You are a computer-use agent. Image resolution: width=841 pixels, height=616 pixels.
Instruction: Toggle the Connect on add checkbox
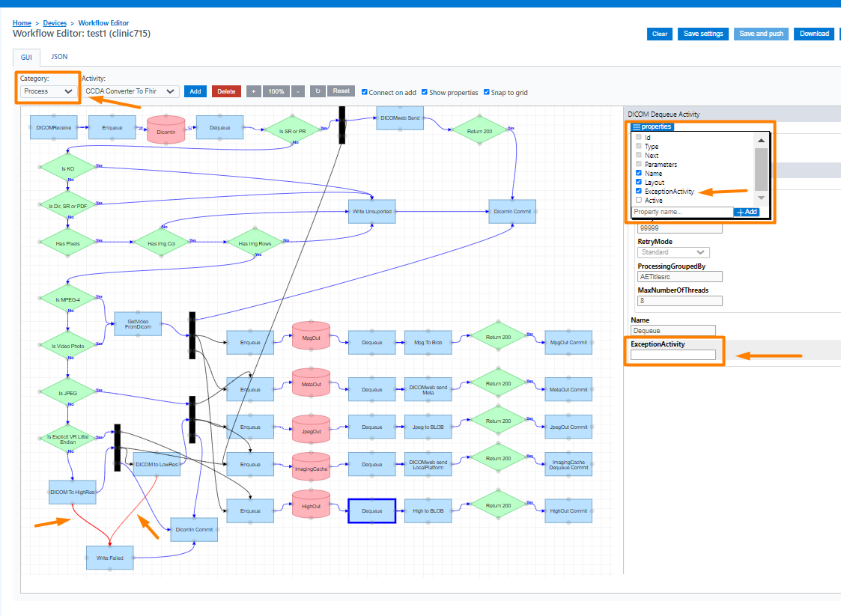[365, 93]
